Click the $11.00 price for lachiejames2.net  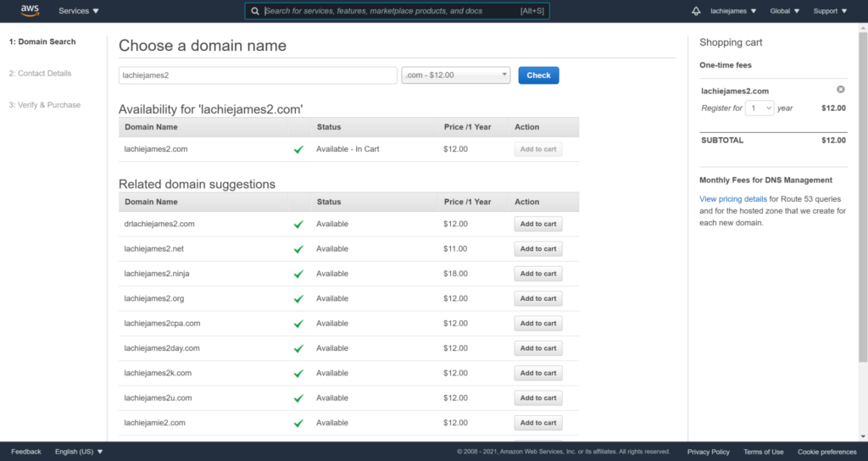(455, 248)
